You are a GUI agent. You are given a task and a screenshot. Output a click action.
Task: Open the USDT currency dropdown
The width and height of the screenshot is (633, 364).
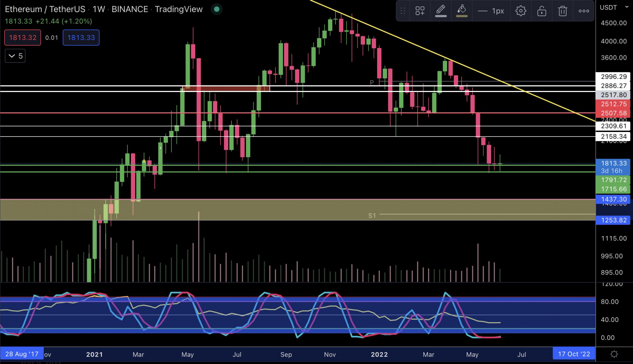tap(614, 7)
